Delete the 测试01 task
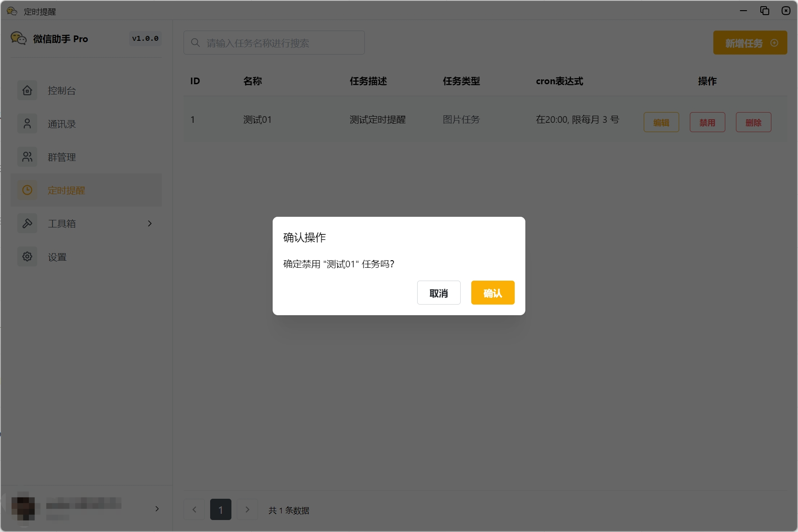The image size is (798, 532). pos(753,122)
